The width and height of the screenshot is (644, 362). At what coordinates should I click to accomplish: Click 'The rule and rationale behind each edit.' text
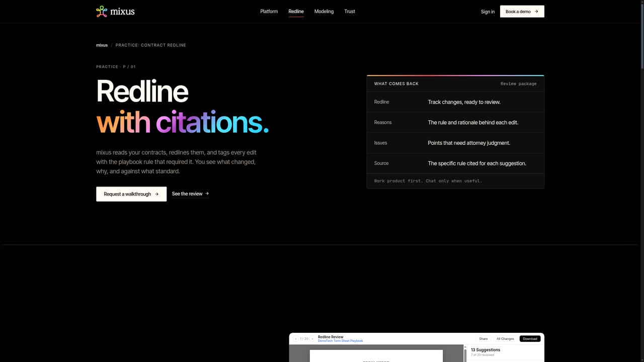(473, 123)
